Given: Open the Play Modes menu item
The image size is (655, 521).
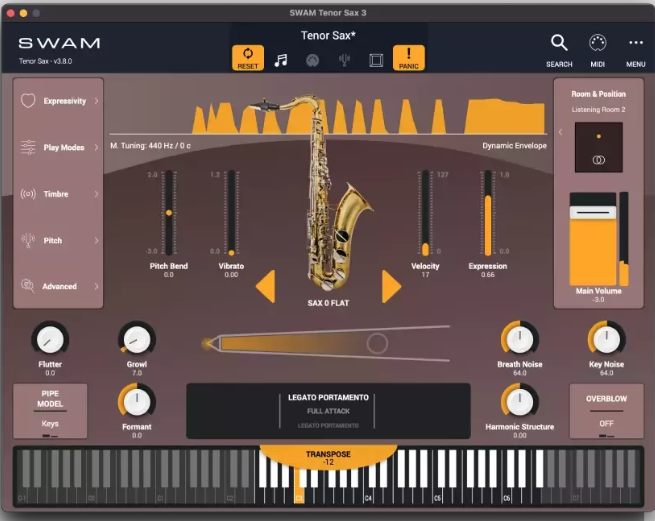Looking at the screenshot, I should pos(58,147).
